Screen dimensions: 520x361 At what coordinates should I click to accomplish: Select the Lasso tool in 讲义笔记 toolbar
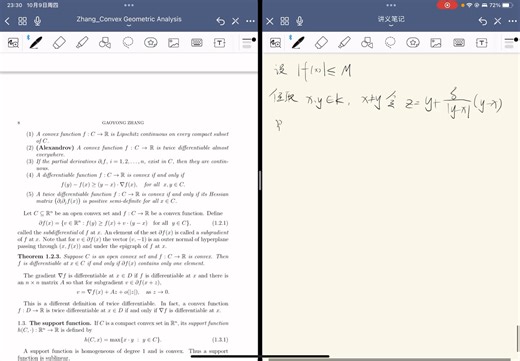point(390,43)
